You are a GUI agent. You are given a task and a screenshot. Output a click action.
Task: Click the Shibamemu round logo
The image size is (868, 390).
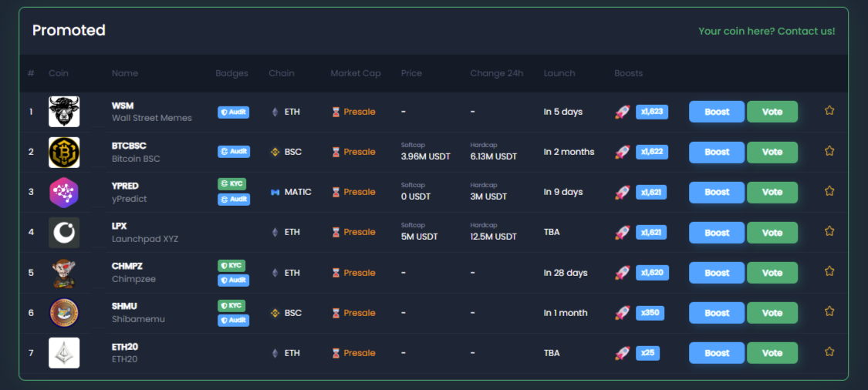[x=64, y=313]
